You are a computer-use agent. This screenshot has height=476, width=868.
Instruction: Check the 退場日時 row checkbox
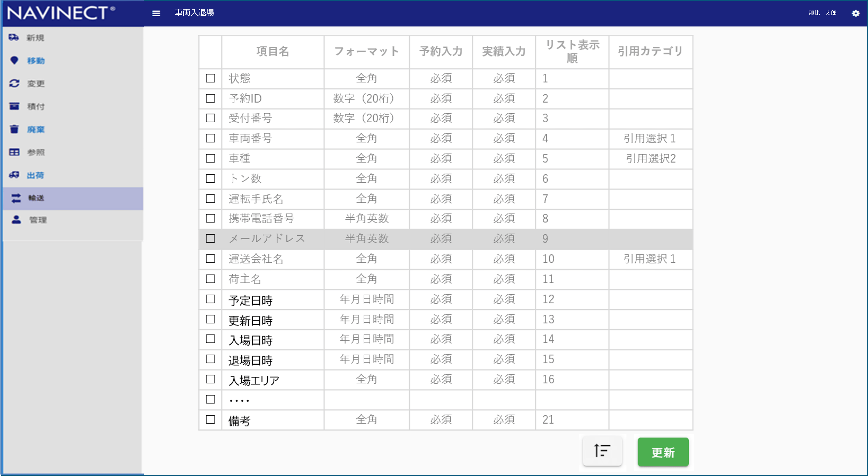pos(210,359)
